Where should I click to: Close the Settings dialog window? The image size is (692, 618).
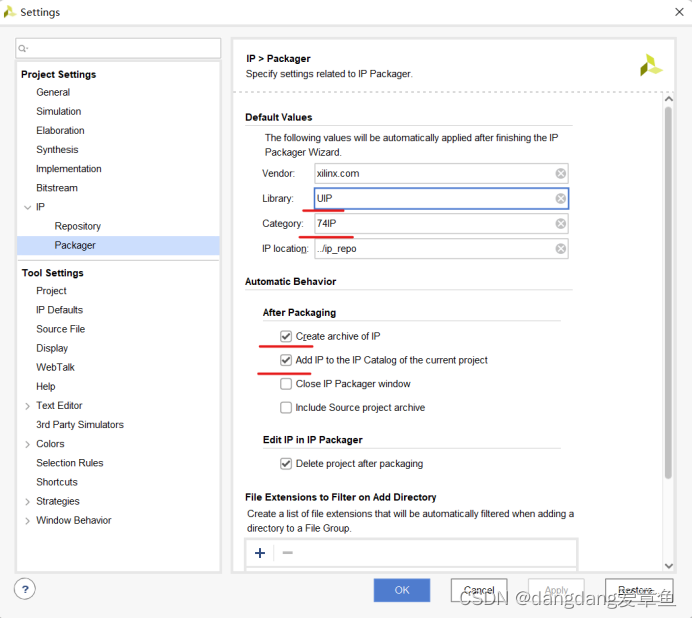pyautogui.click(x=679, y=12)
